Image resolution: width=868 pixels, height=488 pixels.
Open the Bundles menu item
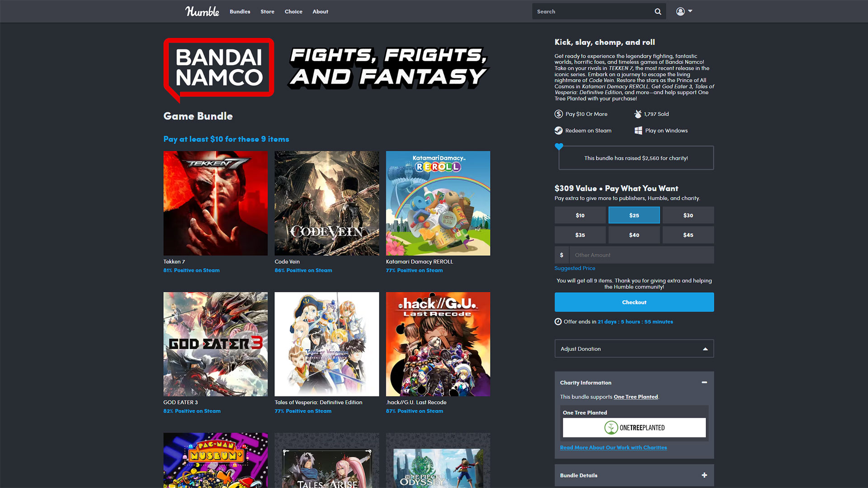pyautogui.click(x=240, y=11)
